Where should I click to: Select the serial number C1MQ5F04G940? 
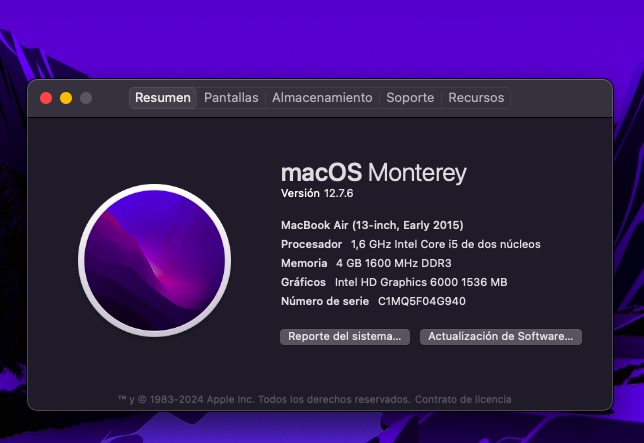421,301
